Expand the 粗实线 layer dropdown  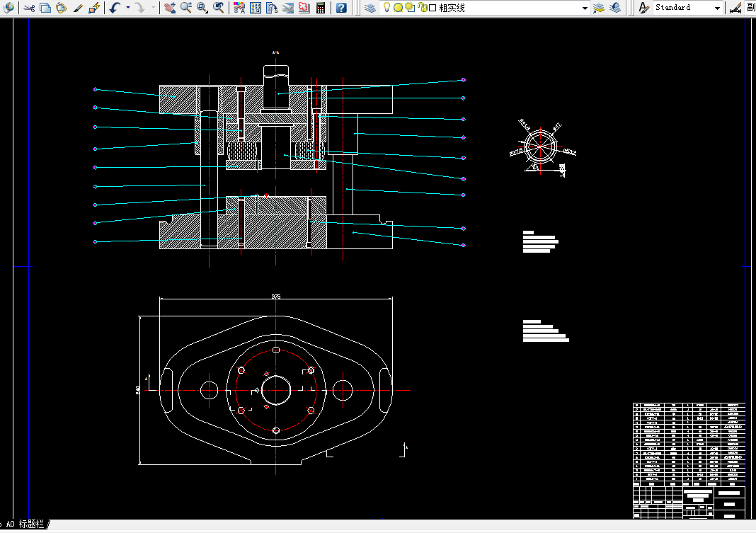click(585, 8)
